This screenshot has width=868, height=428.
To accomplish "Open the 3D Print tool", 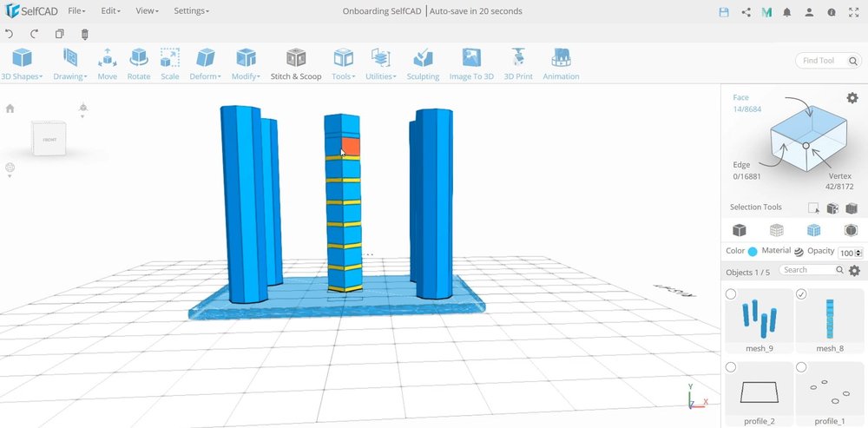I will (x=518, y=64).
